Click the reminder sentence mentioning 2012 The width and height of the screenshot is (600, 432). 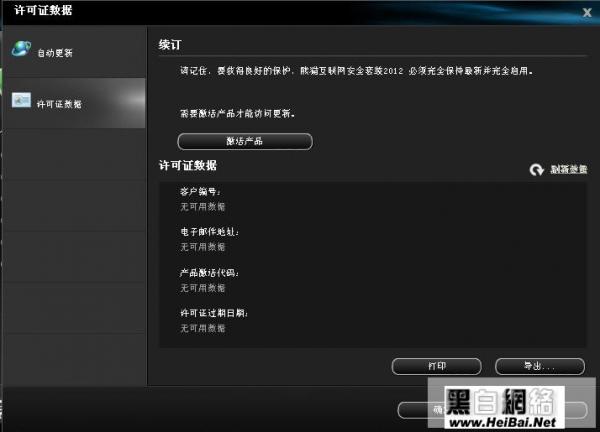point(356,71)
